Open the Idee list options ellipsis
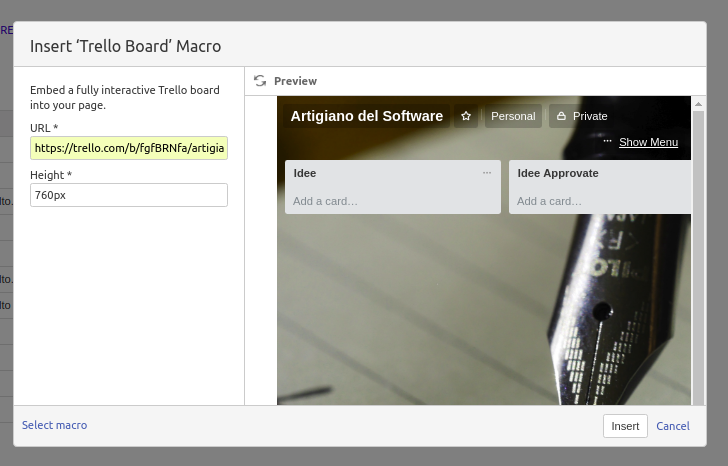Image resolution: width=728 pixels, height=466 pixels. (487, 173)
